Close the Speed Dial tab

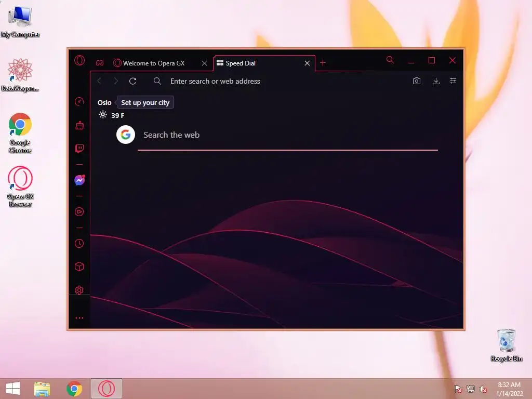click(307, 63)
